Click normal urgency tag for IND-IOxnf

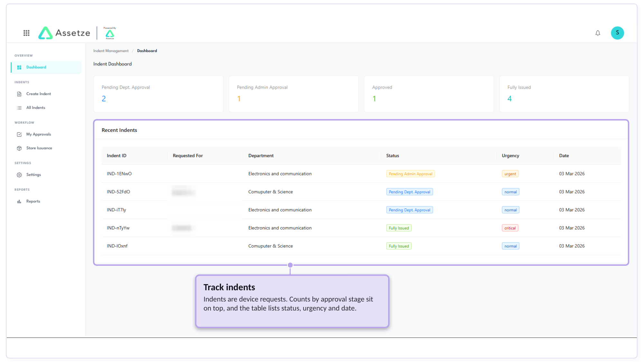(510, 246)
